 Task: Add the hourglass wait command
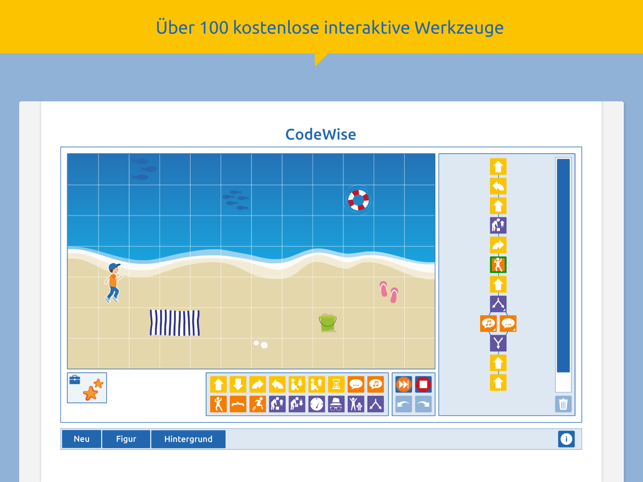[336, 385]
